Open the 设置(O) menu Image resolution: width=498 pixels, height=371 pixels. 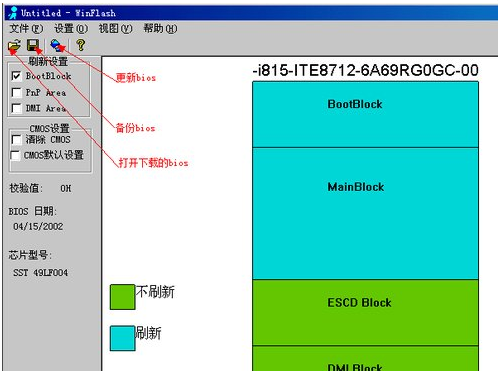[71, 29]
